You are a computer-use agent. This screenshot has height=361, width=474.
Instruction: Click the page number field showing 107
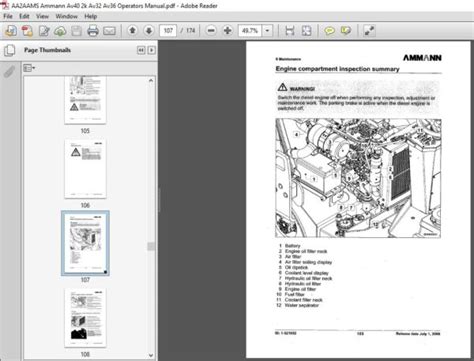(x=168, y=31)
